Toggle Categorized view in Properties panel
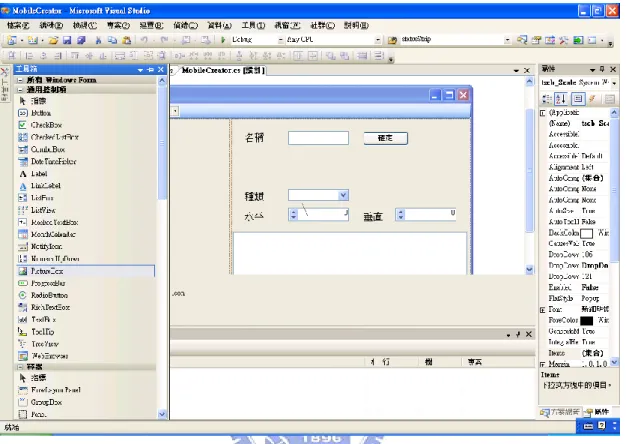This screenshot has height=444, width=626. point(547,99)
